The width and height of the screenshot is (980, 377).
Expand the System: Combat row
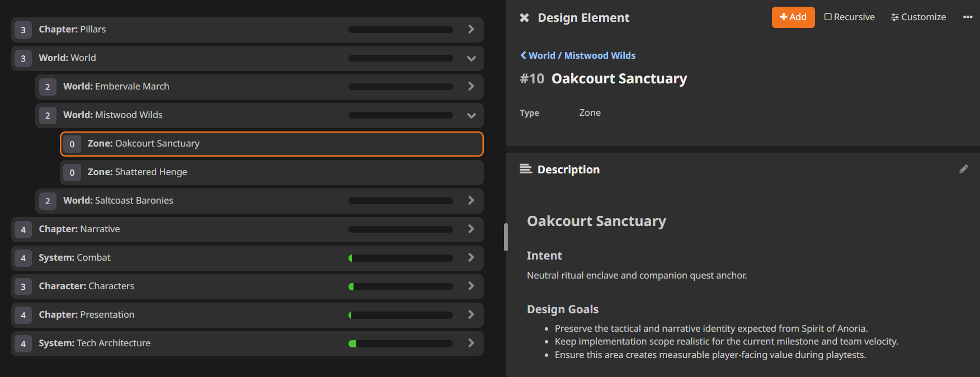pos(471,258)
